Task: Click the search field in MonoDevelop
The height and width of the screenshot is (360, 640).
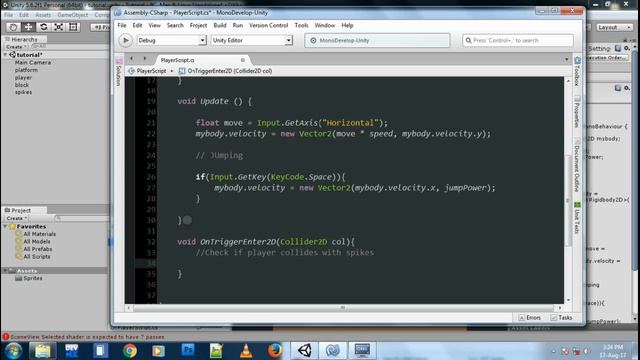Action: tap(518, 40)
